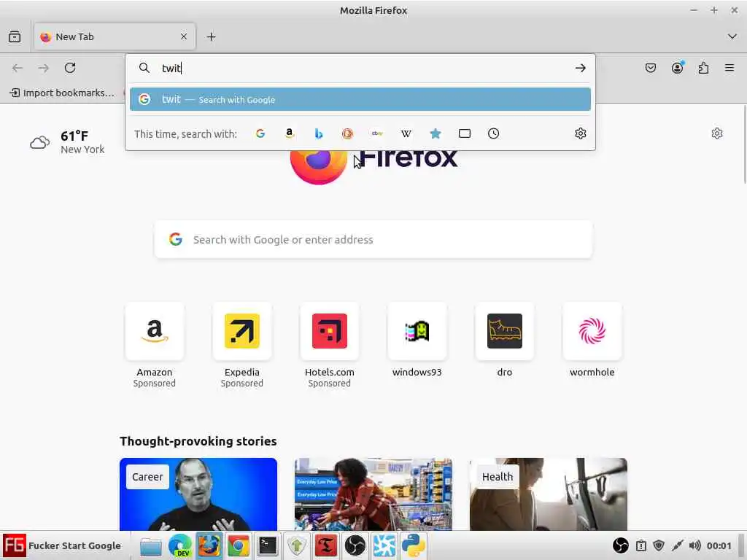
Task: Open the hamburger application menu
Action: click(x=729, y=68)
